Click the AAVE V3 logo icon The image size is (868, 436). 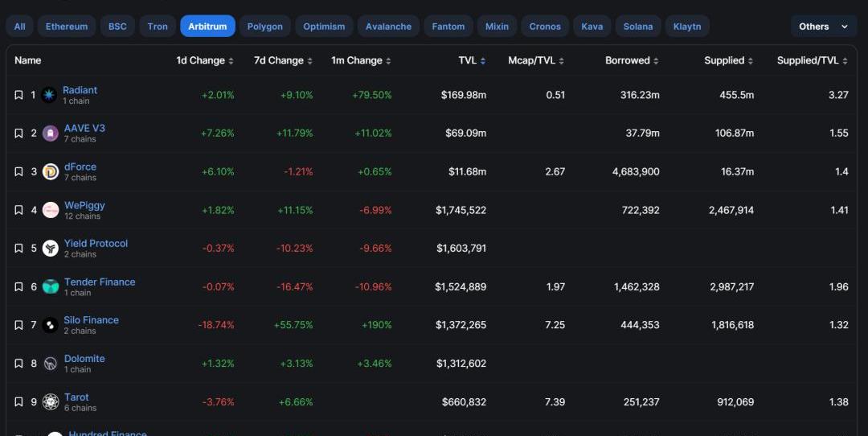coord(51,134)
